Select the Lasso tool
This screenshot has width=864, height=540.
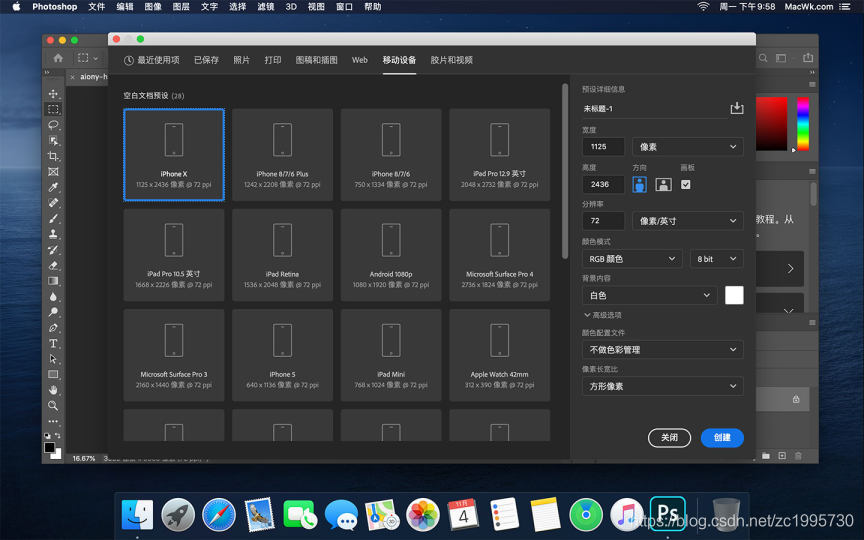tap(53, 125)
